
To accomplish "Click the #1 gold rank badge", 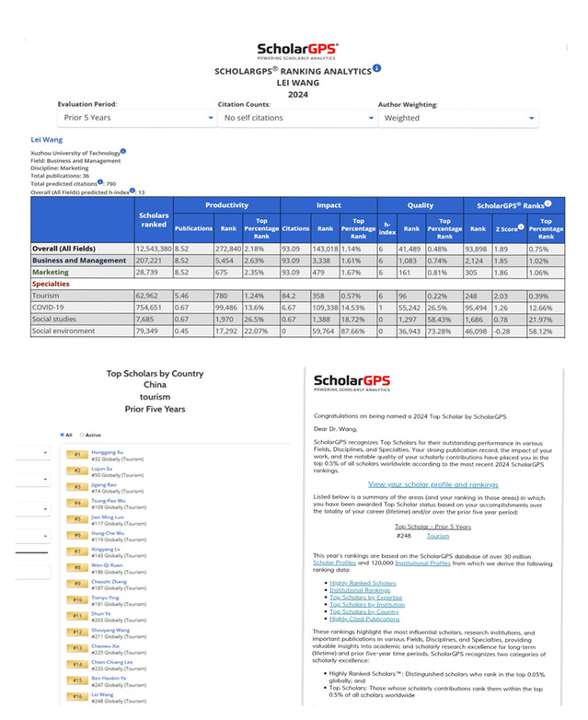I will [x=77, y=455].
